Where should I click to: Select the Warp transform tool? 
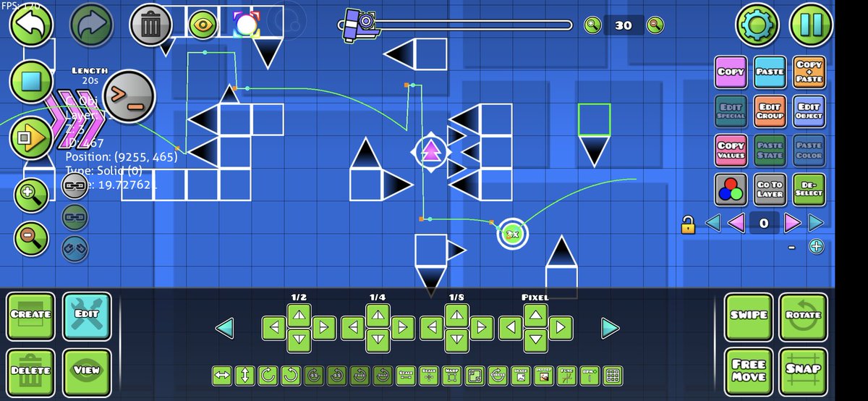click(x=451, y=376)
